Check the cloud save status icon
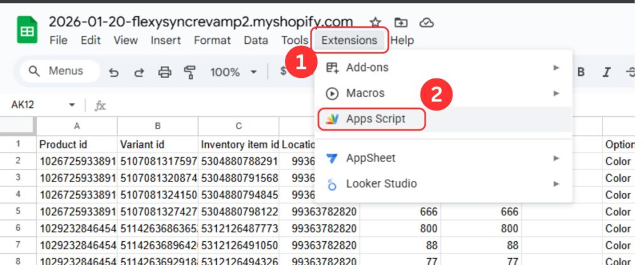The width and height of the screenshot is (644, 265). (x=427, y=23)
